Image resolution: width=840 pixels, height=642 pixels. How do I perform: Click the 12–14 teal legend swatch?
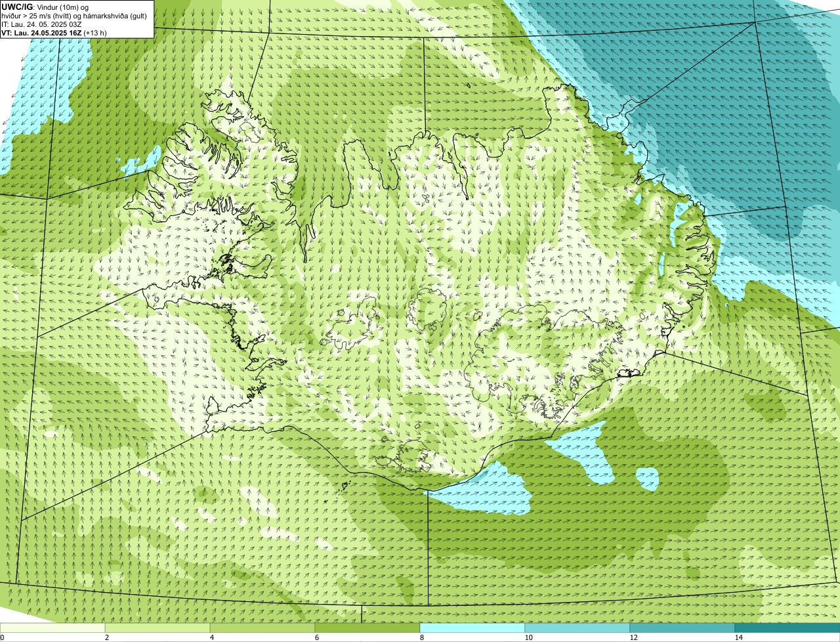[682, 628]
